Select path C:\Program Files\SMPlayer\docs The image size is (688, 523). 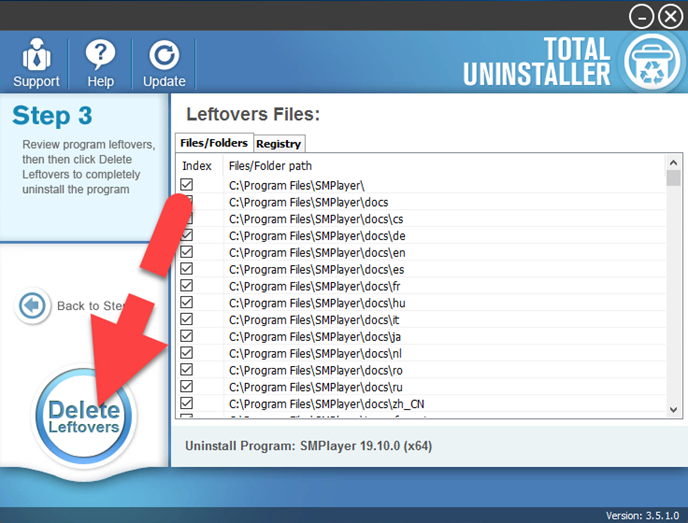(308, 202)
